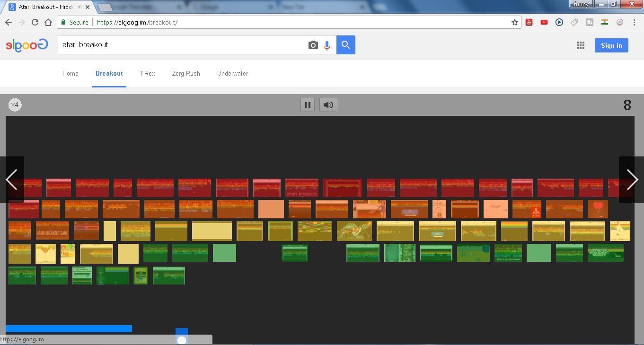Go to browser home page

pyautogui.click(x=48, y=22)
